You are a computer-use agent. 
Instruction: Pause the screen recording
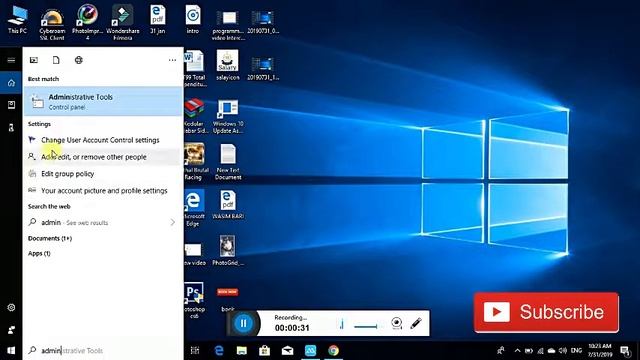pyautogui.click(x=244, y=323)
